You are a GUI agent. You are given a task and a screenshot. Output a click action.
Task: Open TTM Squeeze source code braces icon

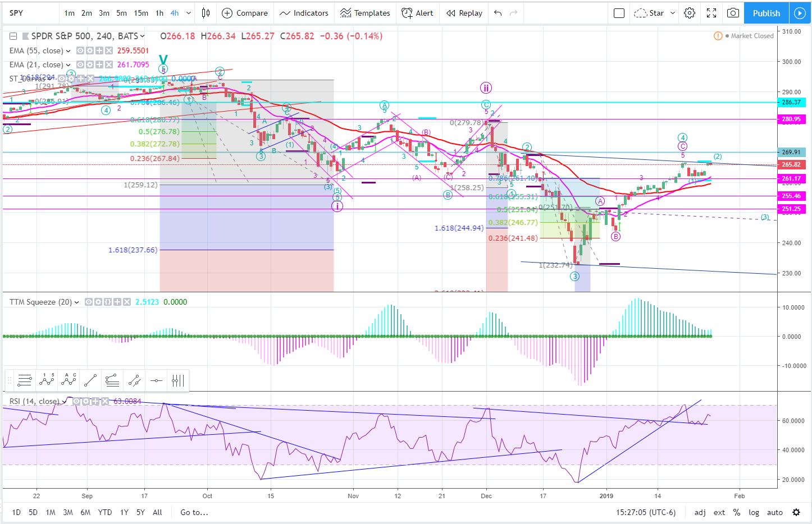108,302
